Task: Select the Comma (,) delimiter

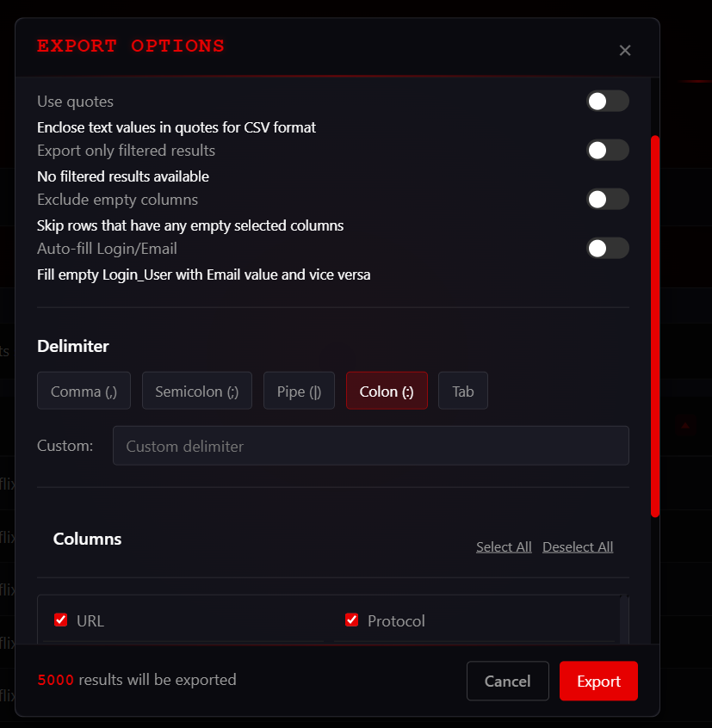Action: point(84,391)
